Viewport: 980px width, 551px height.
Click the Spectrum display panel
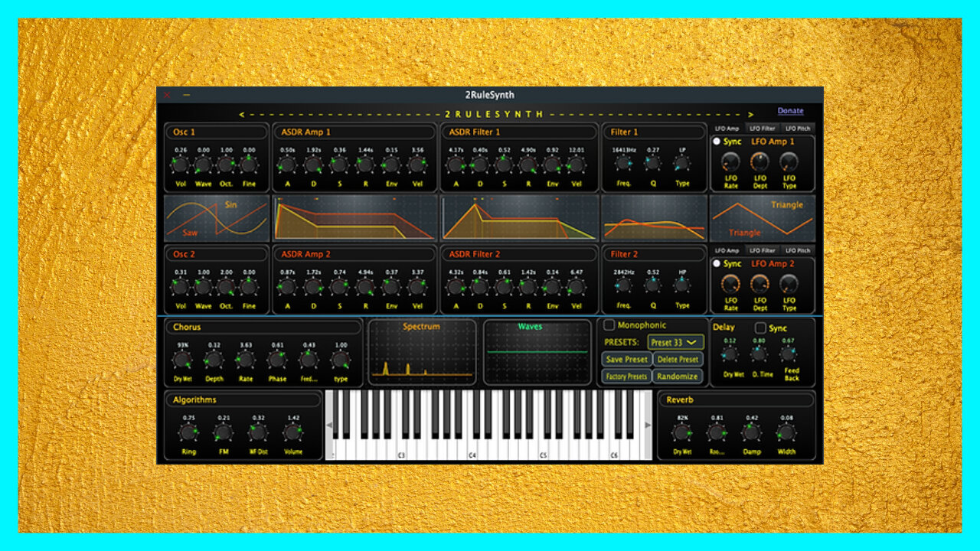coord(422,352)
